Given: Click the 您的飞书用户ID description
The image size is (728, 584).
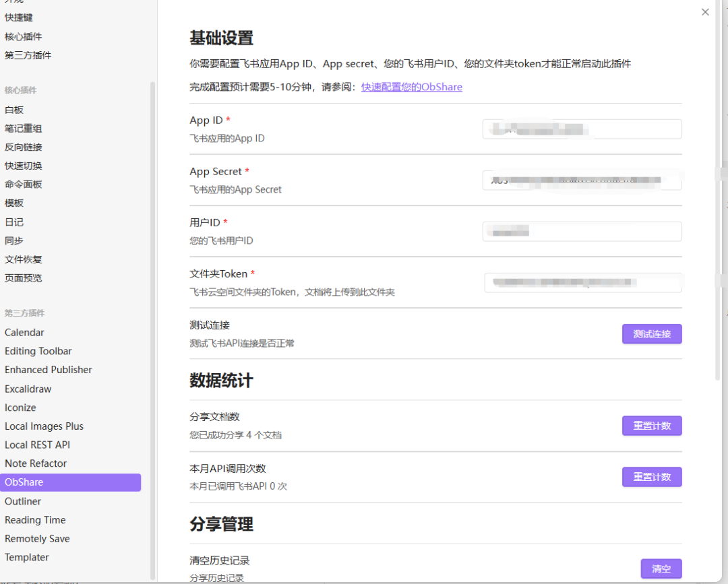Looking at the screenshot, I should 221,240.
